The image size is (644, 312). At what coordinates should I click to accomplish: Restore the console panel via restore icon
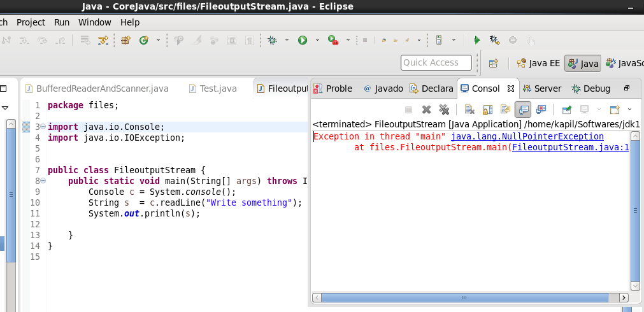point(627,88)
